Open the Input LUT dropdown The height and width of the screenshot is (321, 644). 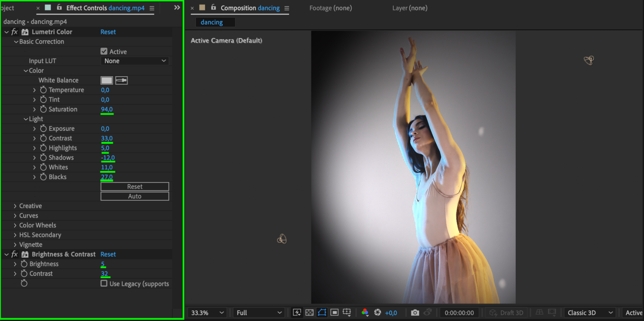pyautogui.click(x=135, y=61)
